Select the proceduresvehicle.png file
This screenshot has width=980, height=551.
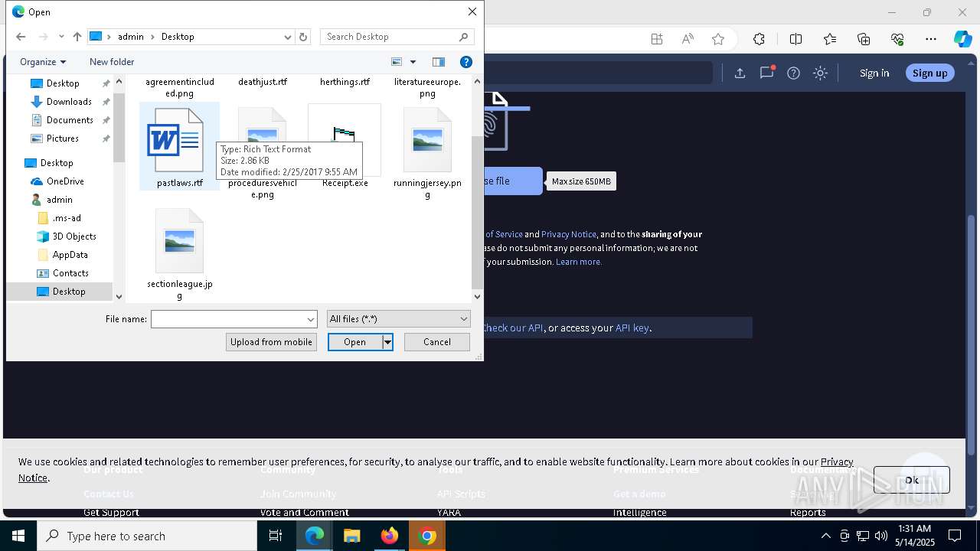pos(262,153)
